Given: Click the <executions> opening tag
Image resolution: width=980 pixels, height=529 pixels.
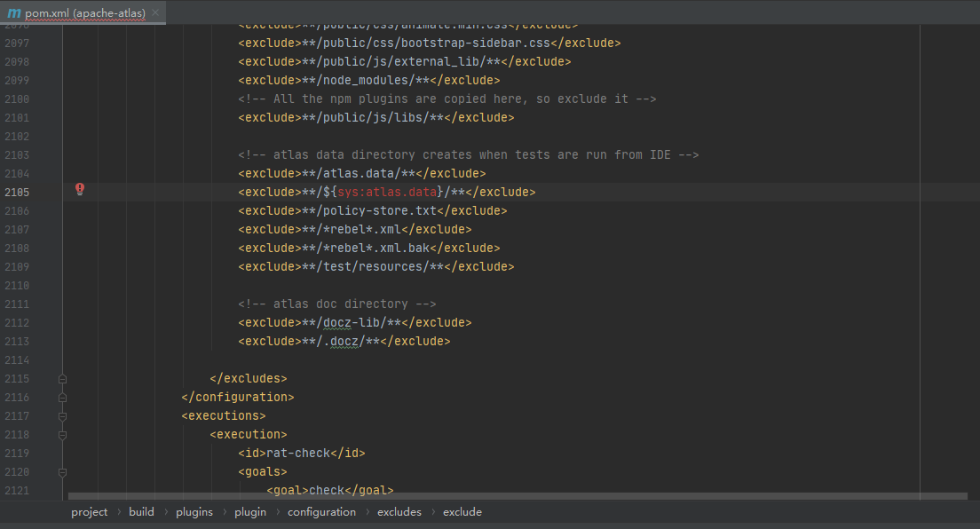Looking at the screenshot, I should (224, 415).
